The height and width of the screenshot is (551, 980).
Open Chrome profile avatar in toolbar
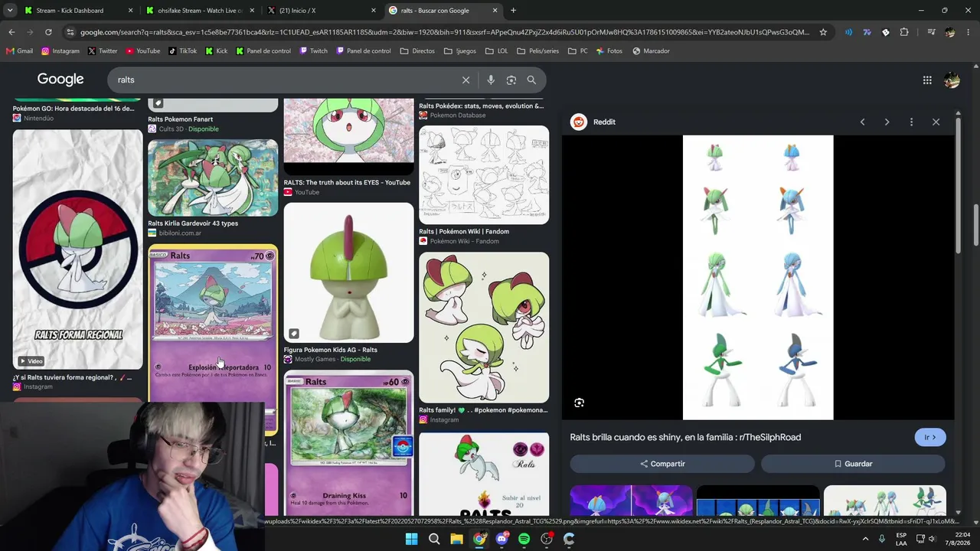pyautogui.click(x=950, y=32)
